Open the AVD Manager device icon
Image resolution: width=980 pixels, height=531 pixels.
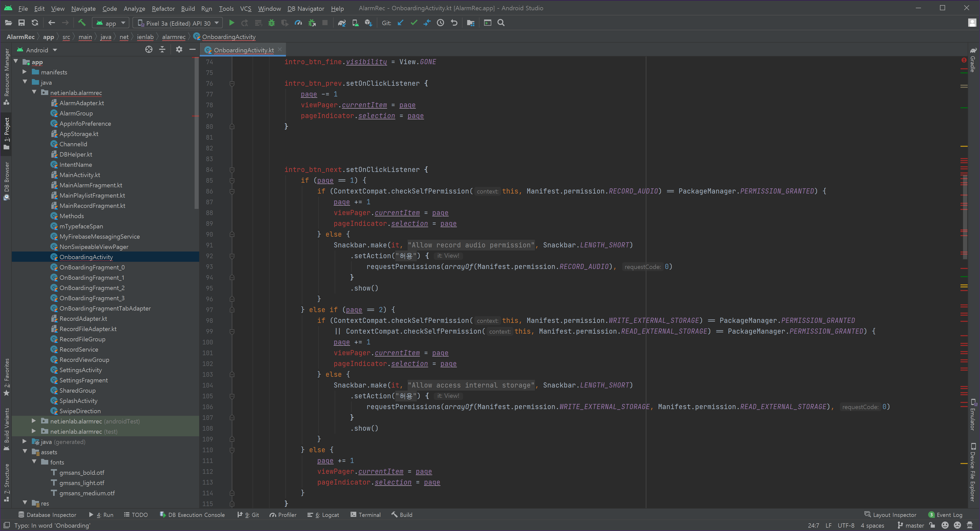[x=355, y=23]
